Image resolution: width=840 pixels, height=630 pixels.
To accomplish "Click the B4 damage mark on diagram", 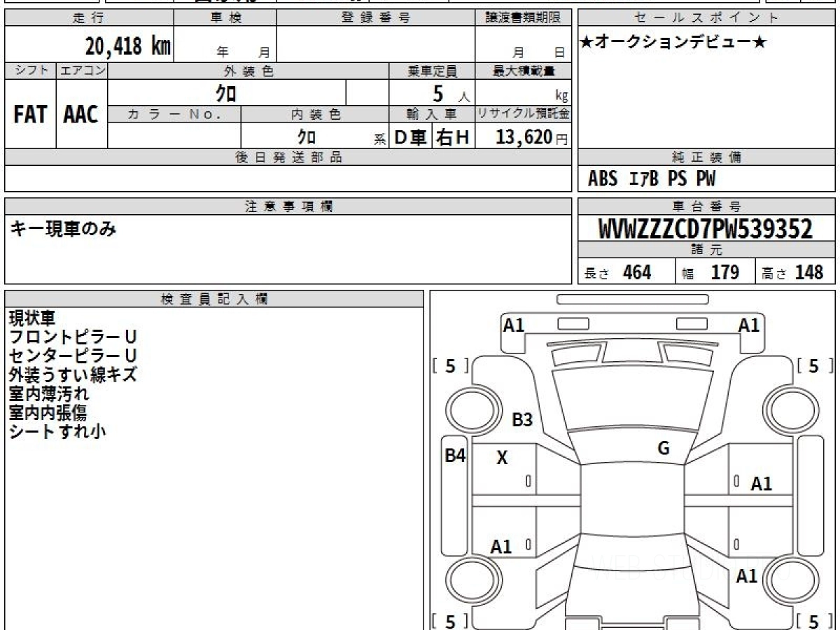I will point(456,456).
